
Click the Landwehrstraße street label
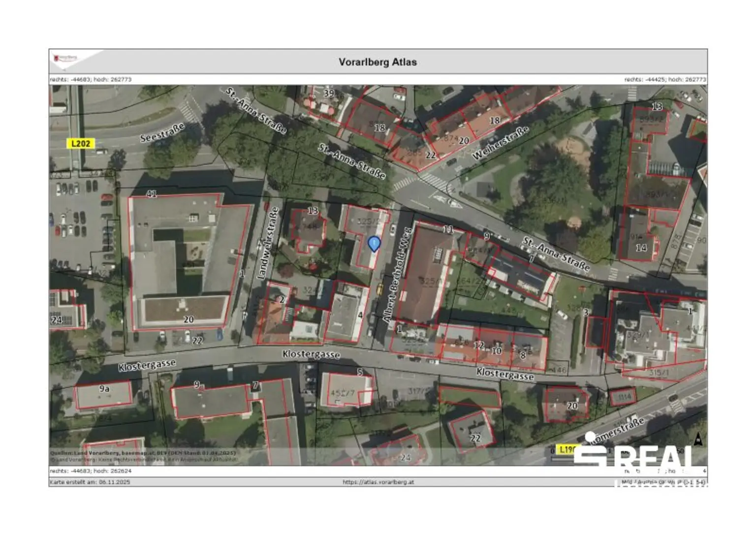267,244
